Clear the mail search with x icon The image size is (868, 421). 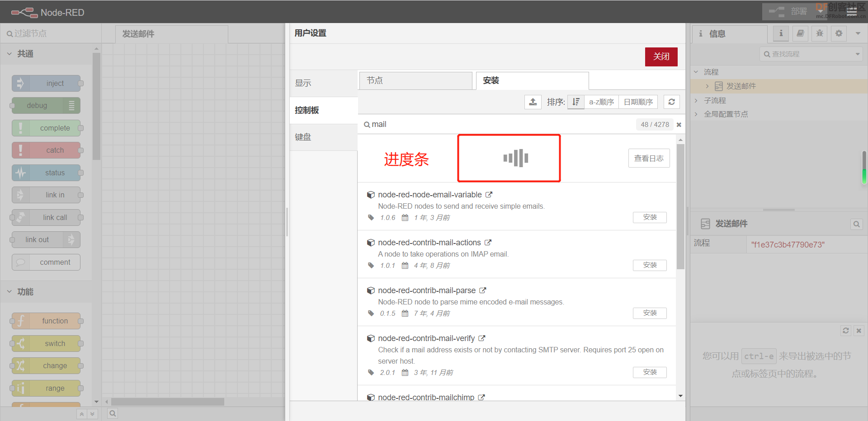tap(679, 125)
